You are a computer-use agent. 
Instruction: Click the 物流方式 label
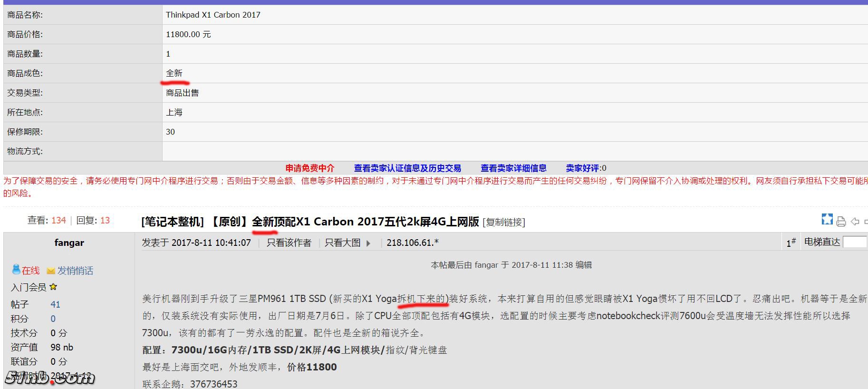click(x=25, y=151)
